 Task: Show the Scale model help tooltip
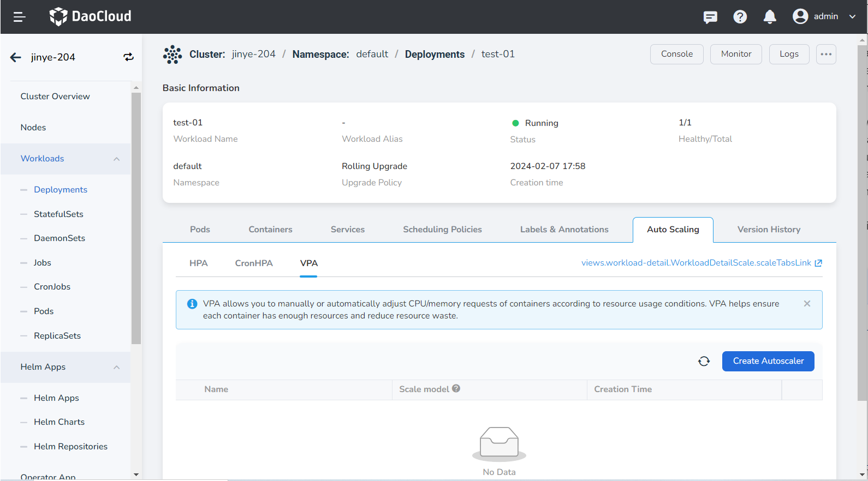click(x=456, y=389)
